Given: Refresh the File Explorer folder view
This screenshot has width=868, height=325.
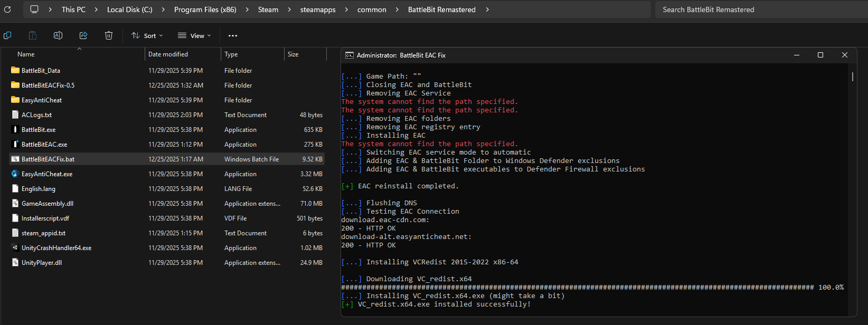Looking at the screenshot, I should click(7, 9).
